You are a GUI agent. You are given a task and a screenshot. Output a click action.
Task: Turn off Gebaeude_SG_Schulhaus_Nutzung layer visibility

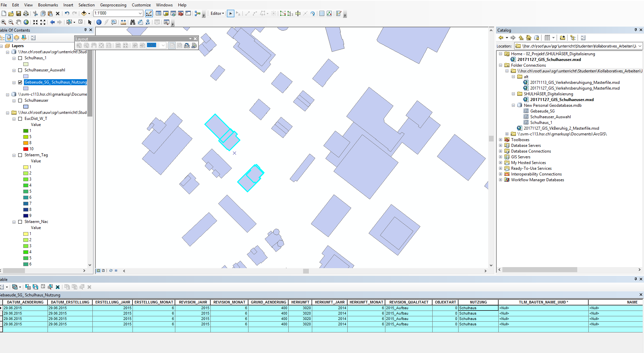click(20, 82)
